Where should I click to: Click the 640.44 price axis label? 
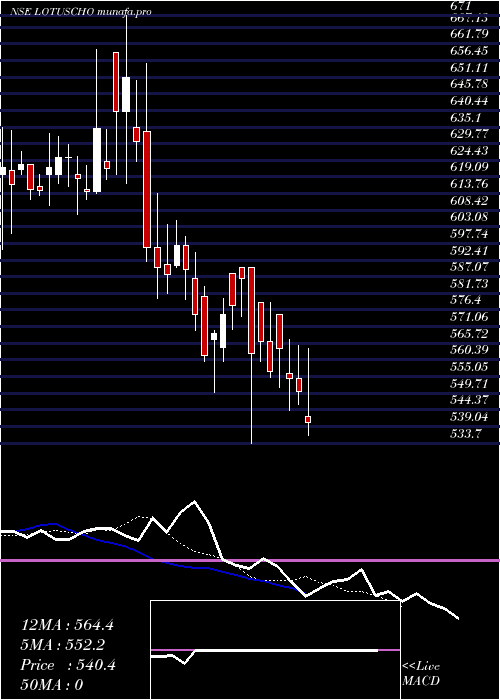470,101
